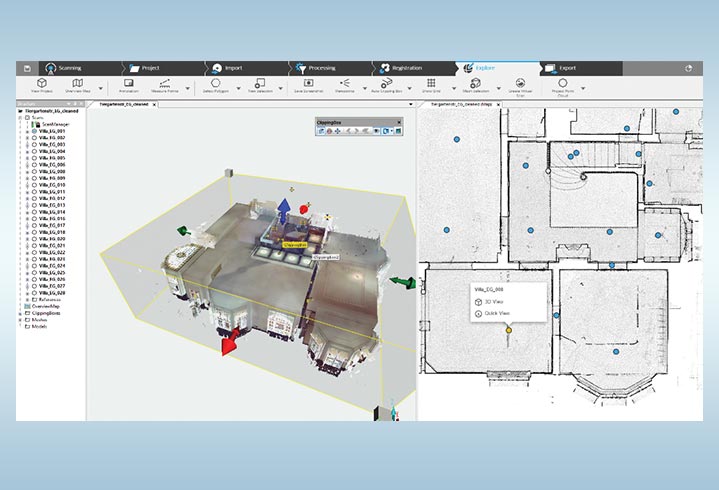Click the Project Point Cloud icon
719x490 pixels.
click(563, 84)
